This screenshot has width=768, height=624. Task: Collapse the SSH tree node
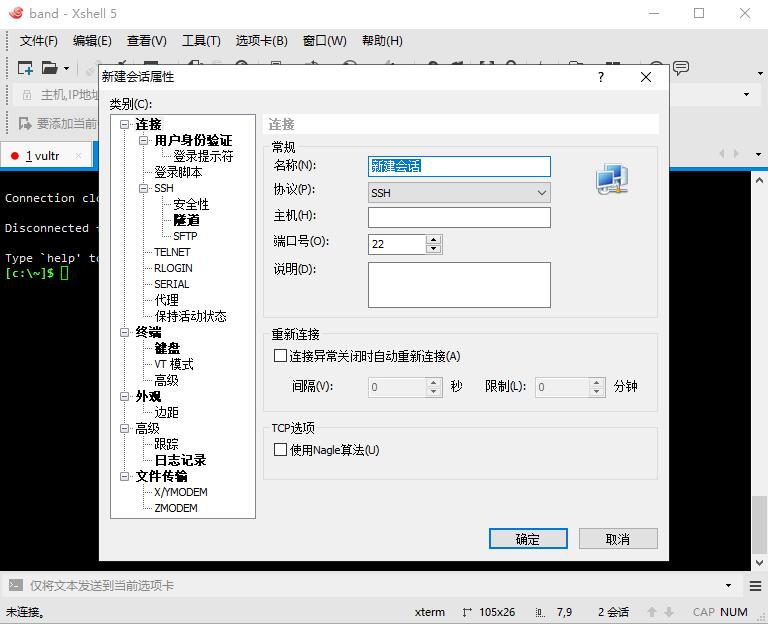[144, 188]
